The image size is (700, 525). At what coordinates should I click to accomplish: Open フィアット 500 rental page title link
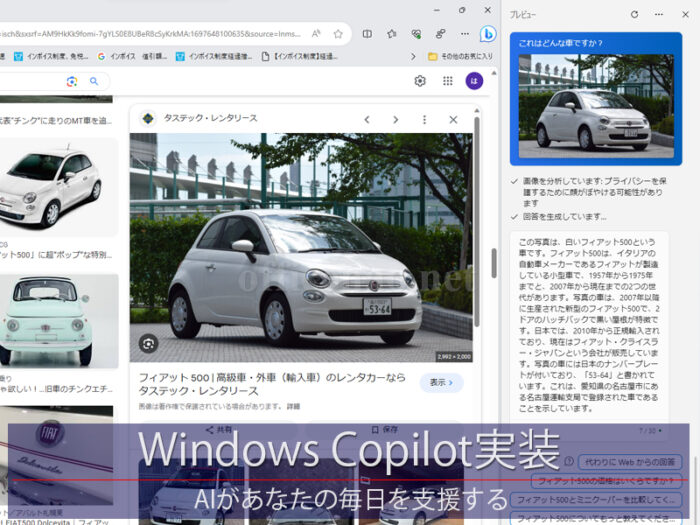pos(272,384)
